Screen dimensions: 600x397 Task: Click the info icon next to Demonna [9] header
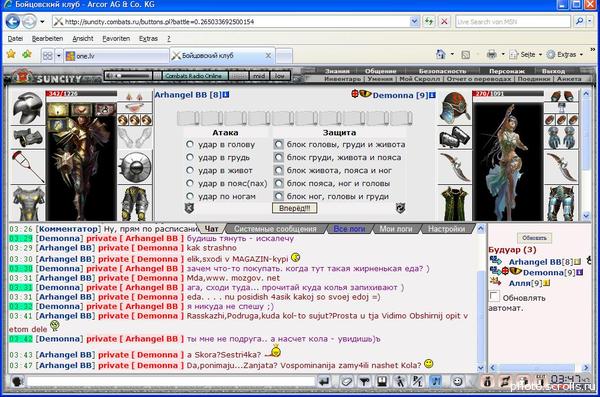coord(432,95)
